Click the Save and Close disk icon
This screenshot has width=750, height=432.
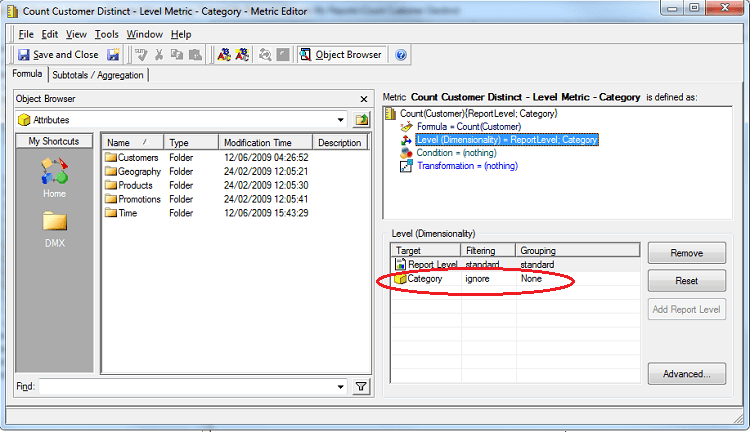click(x=24, y=55)
